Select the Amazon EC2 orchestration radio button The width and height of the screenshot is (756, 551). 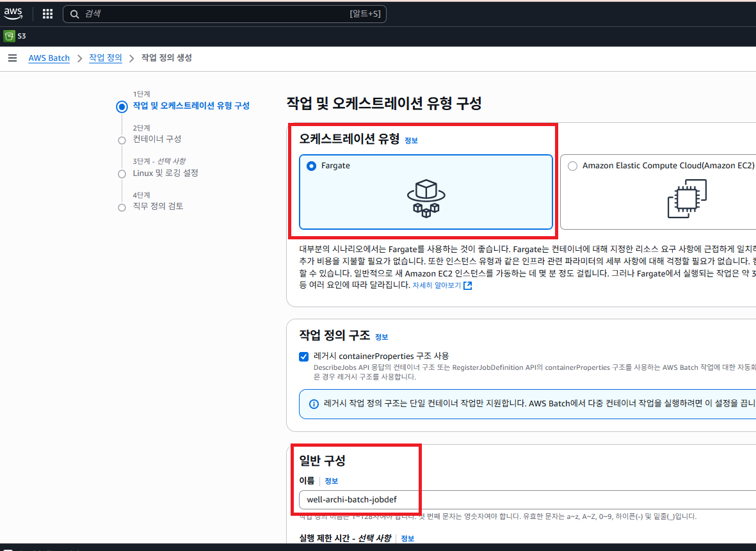coord(572,166)
